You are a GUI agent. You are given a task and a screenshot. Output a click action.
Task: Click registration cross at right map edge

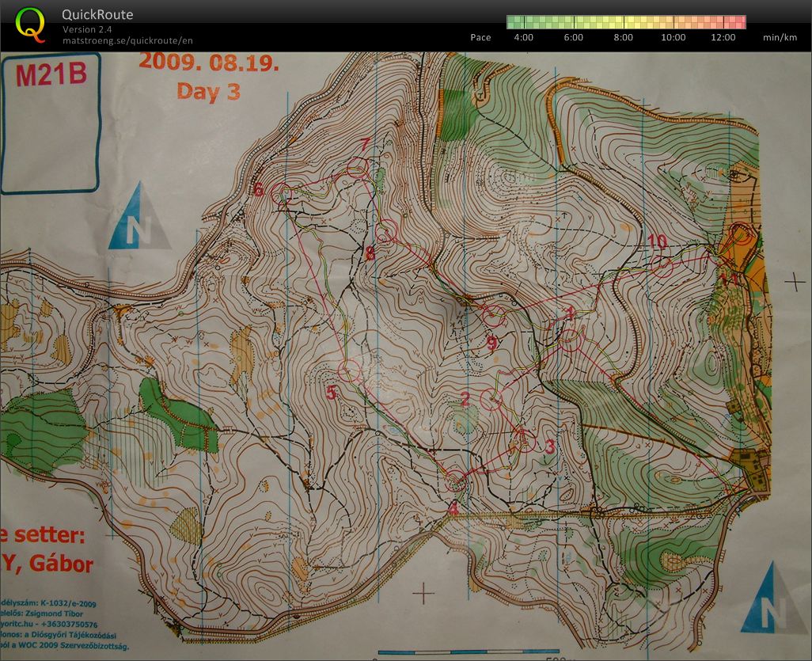pos(795,281)
